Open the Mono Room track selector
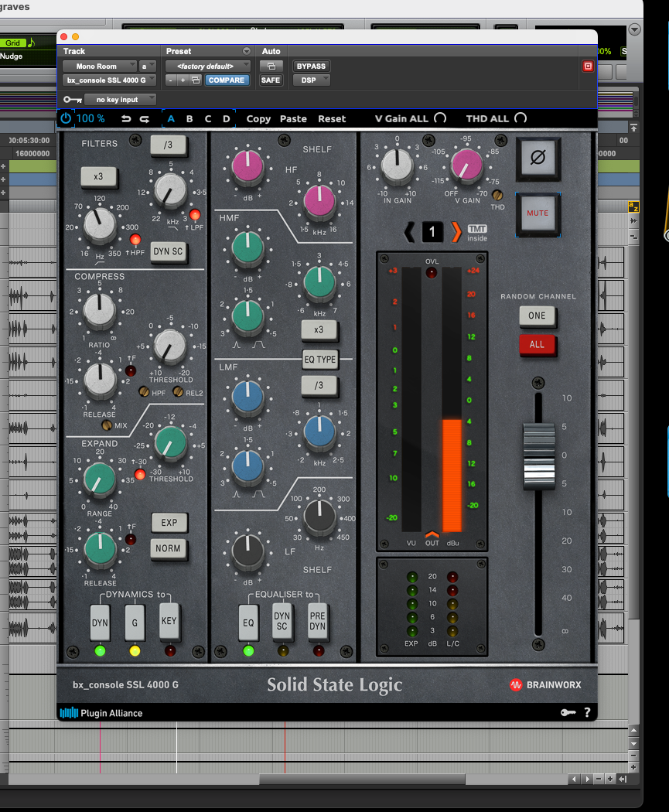This screenshot has height=812, width=669. pos(100,67)
